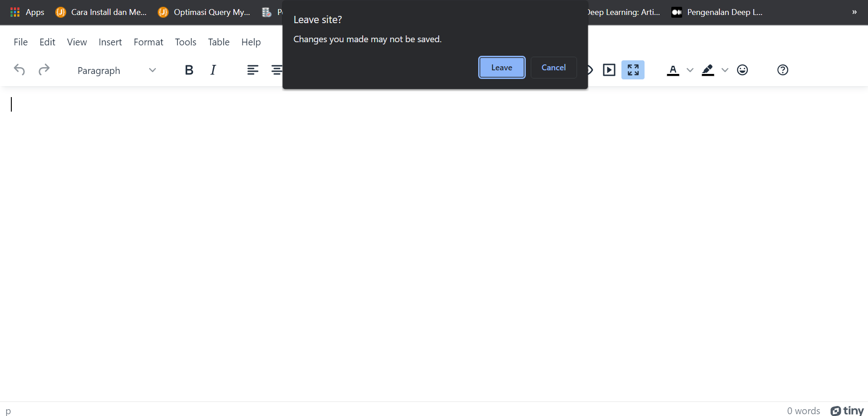Click the Redo arrow icon
The width and height of the screenshot is (868, 416).
(44, 70)
